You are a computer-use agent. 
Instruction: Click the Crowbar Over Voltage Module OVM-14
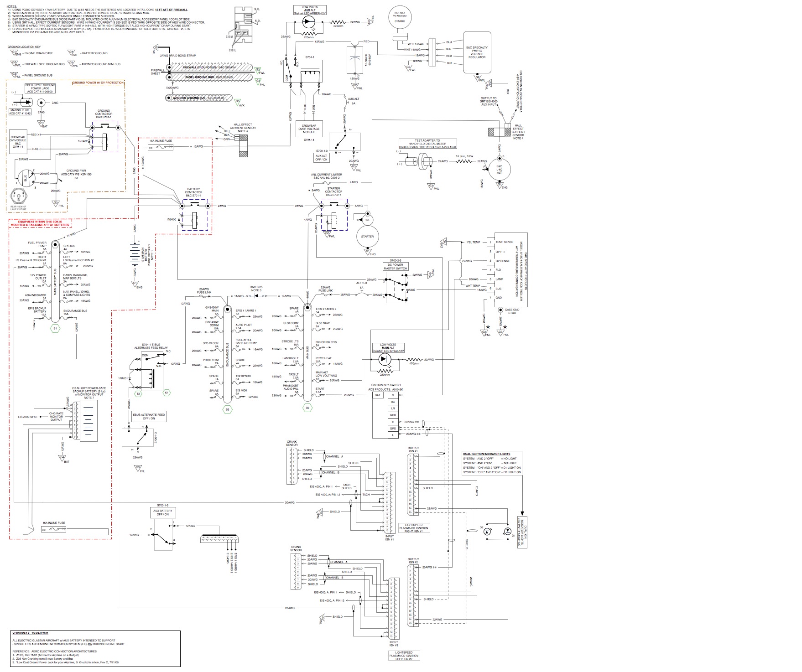pyautogui.click(x=310, y=128)
